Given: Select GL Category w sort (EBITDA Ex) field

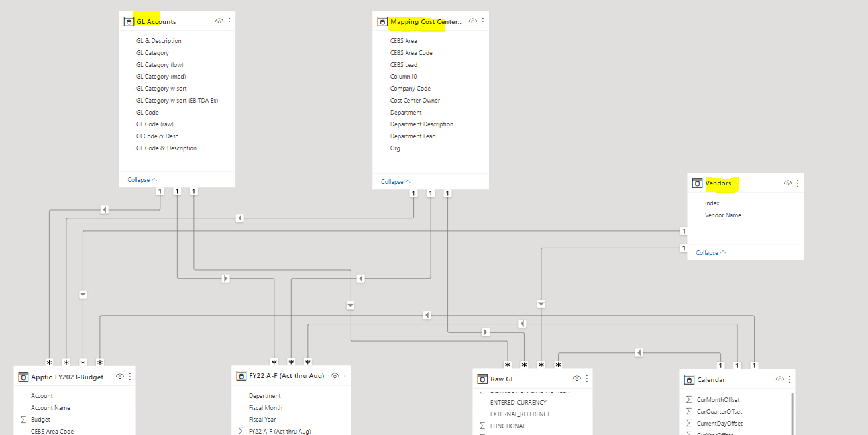Looking at the screenshot, I should click(178, 101).
